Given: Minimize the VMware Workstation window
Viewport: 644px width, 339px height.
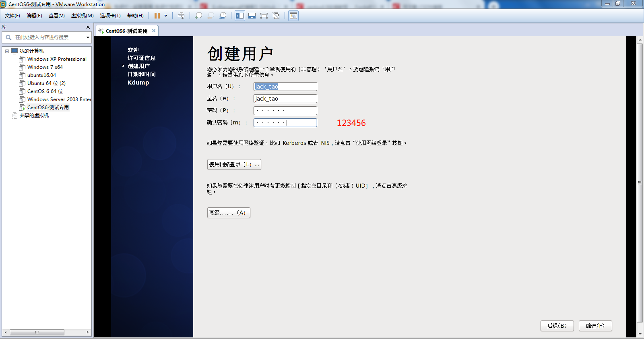Looking at the screenshot, I should click(607, 3).
